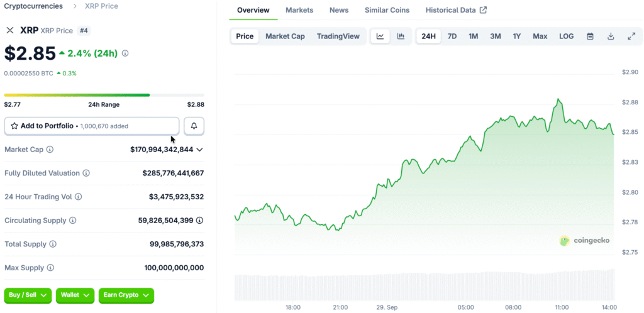Image resolution: width=644 pixels, height=313 pixels.
Task: Click the $2.90 y-axis label
Action: (x=630, y=73)
